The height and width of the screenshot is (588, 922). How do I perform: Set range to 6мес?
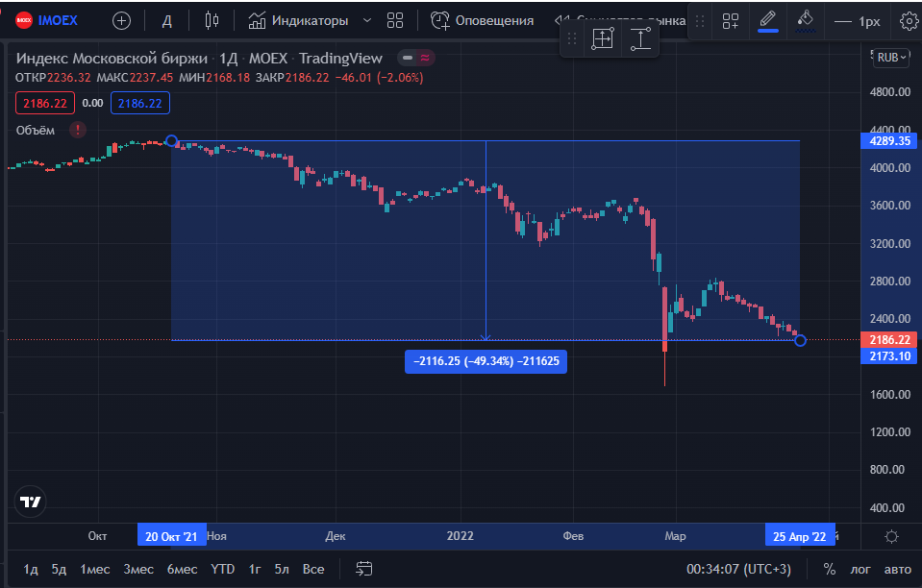pos(182,569)
